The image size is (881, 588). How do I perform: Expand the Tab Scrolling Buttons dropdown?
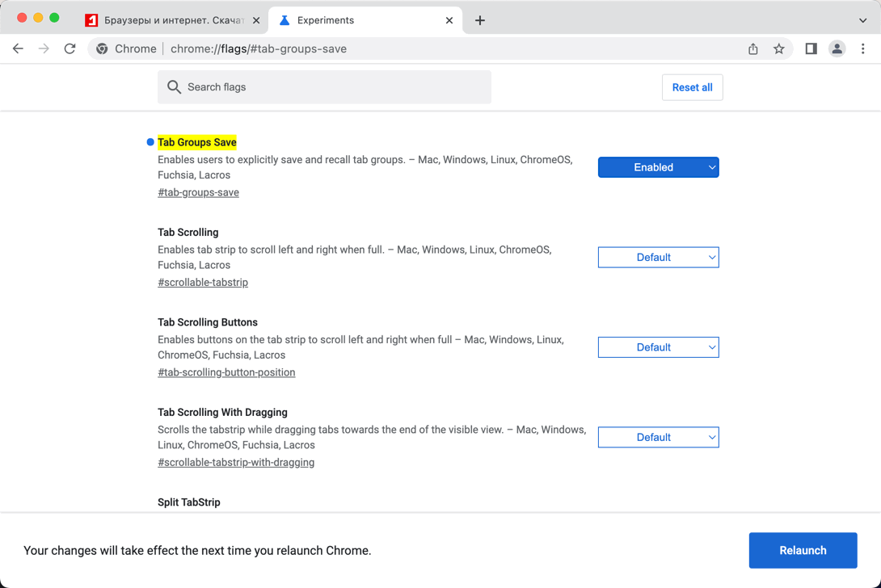tap(658, 347)
